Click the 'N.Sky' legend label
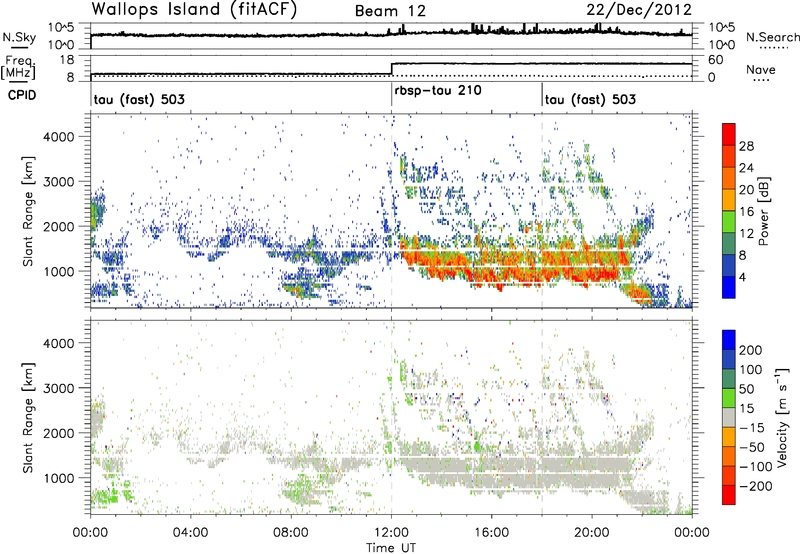The width and height of the screenshot is (800, 554). click(x=19, y=37)
